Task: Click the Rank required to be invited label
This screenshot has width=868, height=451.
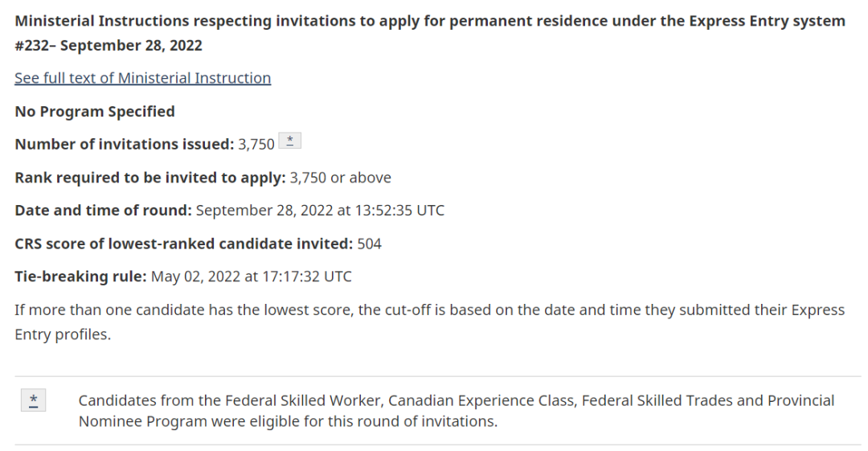Action: tap(150, 178)
